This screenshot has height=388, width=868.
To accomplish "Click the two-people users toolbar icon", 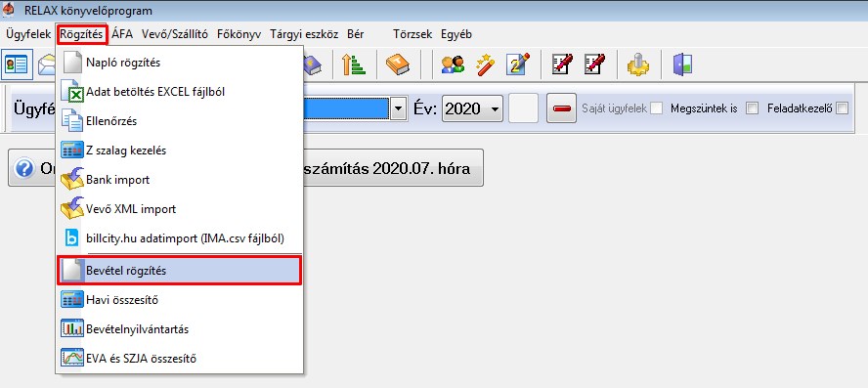I will click(x=453, y=65).
